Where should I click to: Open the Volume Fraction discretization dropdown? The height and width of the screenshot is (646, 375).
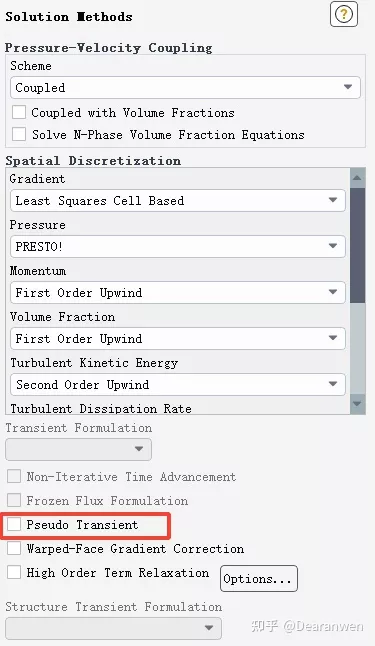(x=178, y=339)
